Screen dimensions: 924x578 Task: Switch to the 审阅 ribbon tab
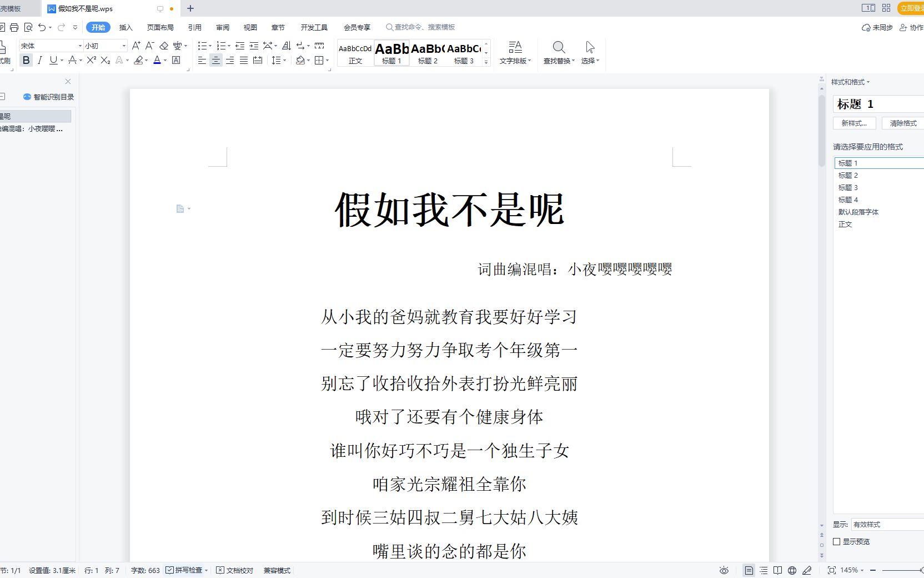click(223, 27)
